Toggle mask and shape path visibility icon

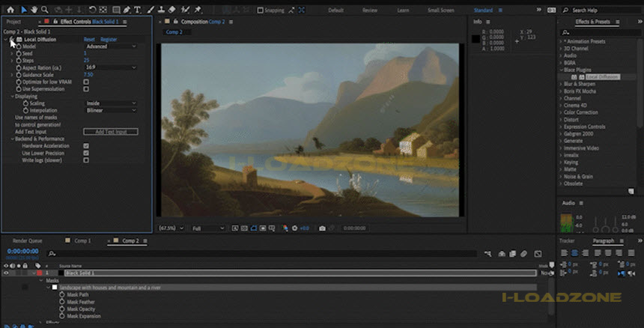pos(253,228)
